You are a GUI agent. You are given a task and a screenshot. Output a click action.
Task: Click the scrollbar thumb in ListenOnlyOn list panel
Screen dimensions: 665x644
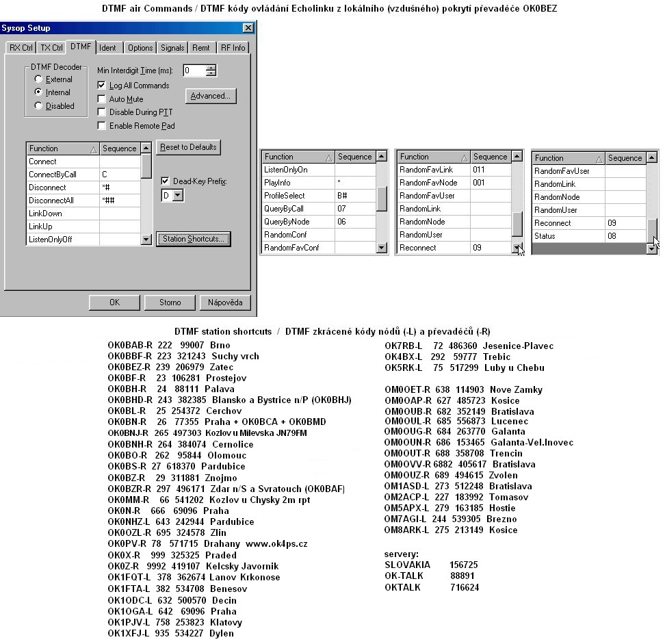[x=381, y=198]
